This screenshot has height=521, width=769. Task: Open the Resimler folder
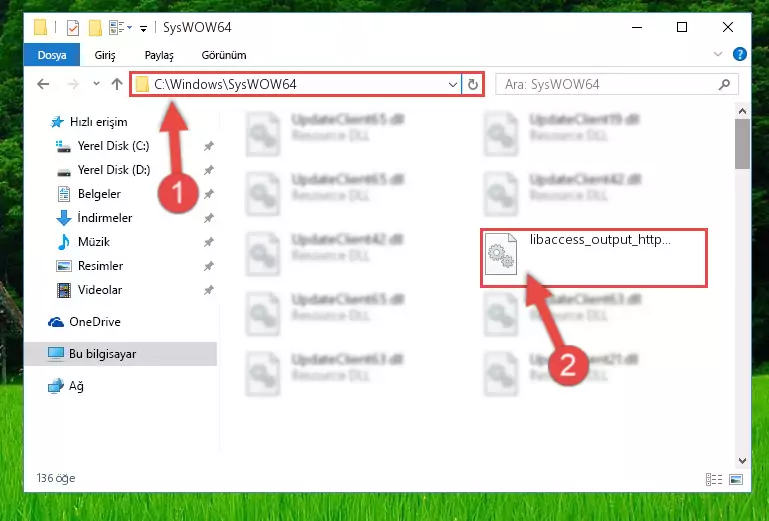coord(90,266)
